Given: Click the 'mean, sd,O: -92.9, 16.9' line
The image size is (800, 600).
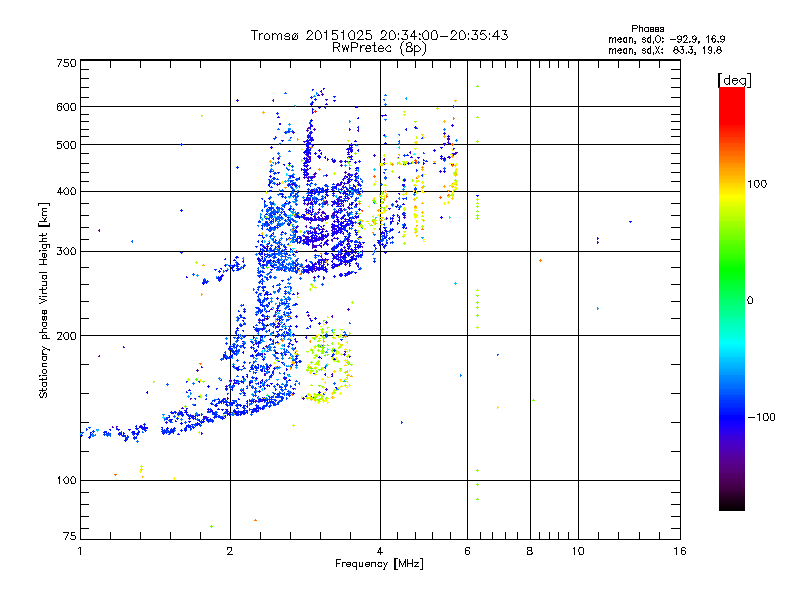Looking at the screenshot, I should [666, 39].
